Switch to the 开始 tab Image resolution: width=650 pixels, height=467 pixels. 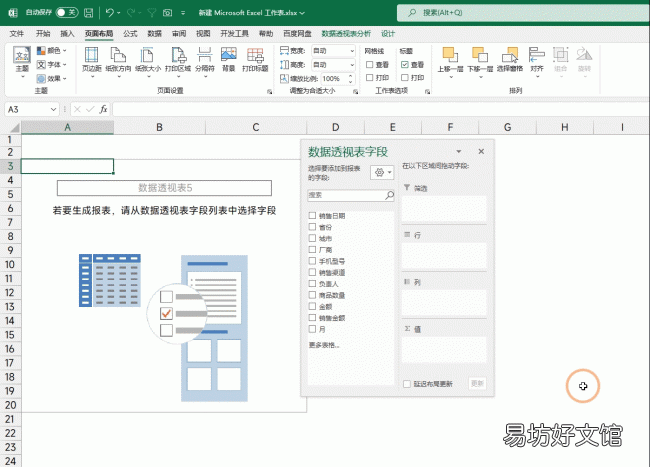(x=43, y=34)
